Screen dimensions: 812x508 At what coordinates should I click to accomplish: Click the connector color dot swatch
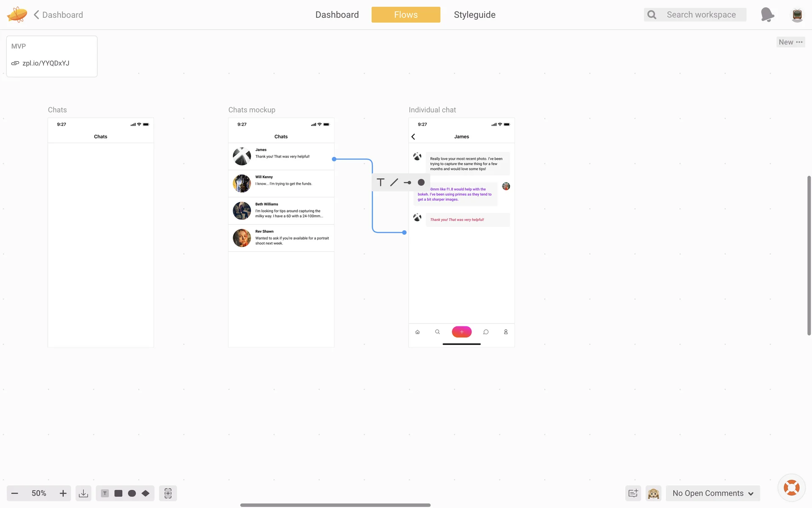421,182
